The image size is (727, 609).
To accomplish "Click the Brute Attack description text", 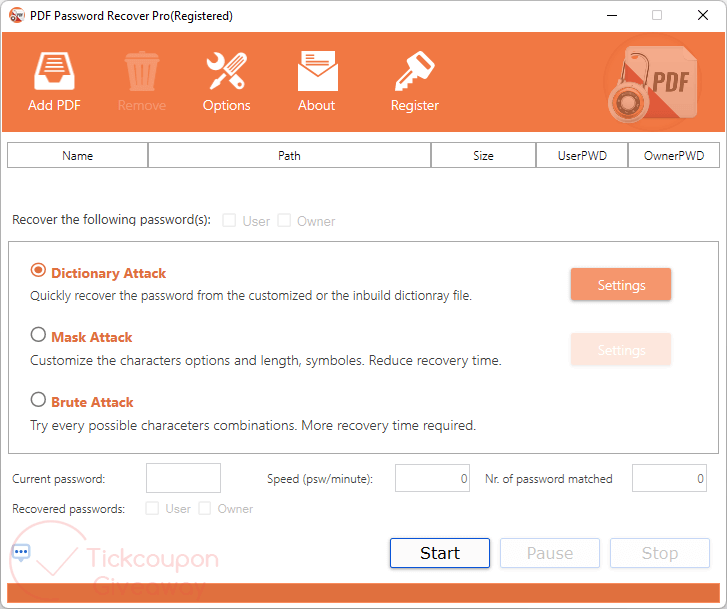I will (x=253, y=425).
